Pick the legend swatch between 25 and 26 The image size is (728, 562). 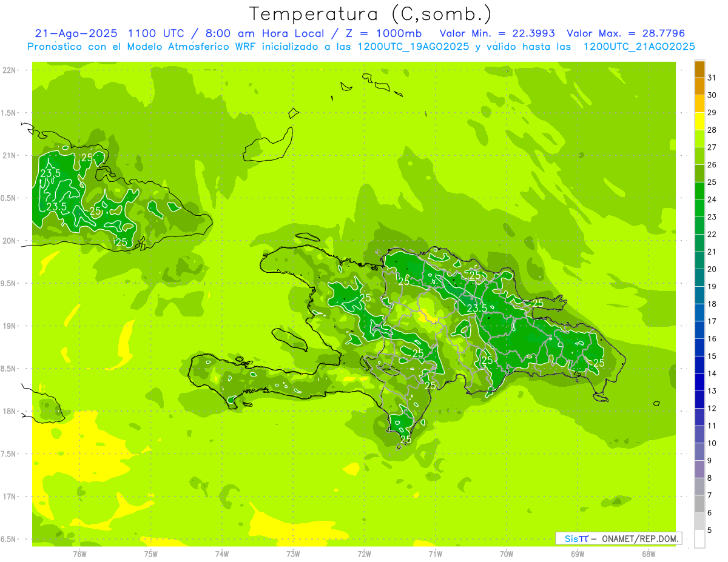(x=699, y=173)
